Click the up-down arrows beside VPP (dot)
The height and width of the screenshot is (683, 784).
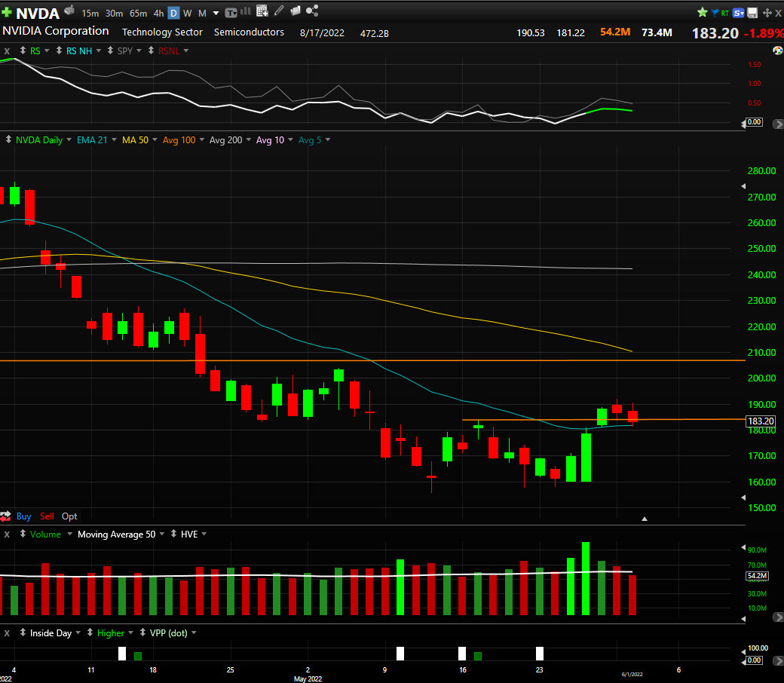click(x=142, y=632)
